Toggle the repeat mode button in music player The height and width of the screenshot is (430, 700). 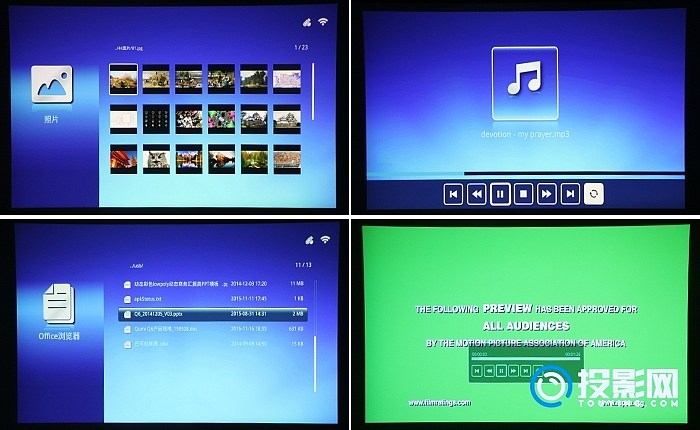pyautogui.click(x=594, y=194)
